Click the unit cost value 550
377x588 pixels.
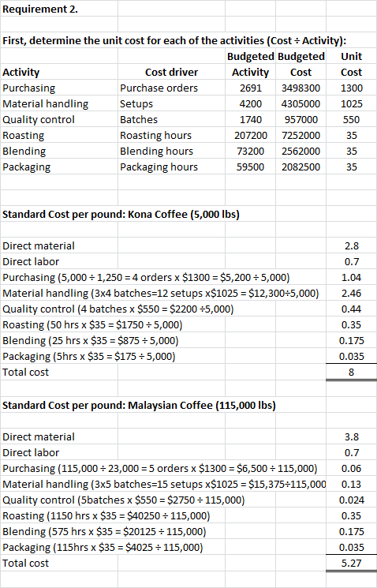click(x=351, y=119)
